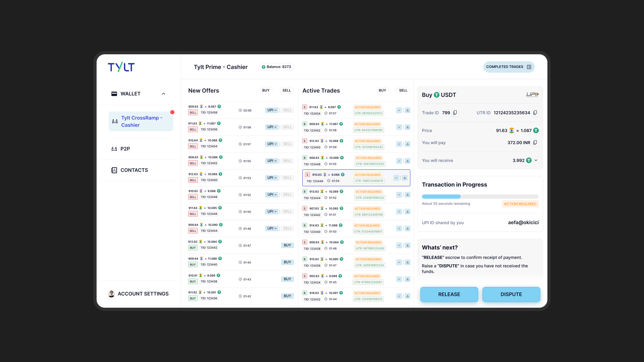Viewport: 644px width, 362px height.
Task: Click the Tether icon in Balance badge
Action: click(x=263, y=67)
